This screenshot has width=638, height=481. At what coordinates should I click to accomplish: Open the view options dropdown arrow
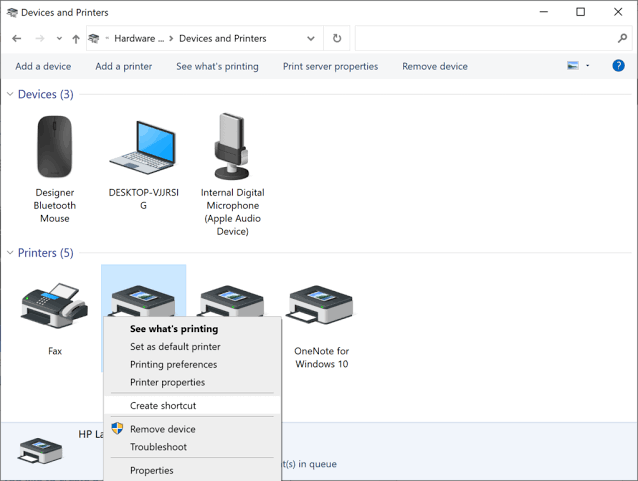(x=588, y=66)
